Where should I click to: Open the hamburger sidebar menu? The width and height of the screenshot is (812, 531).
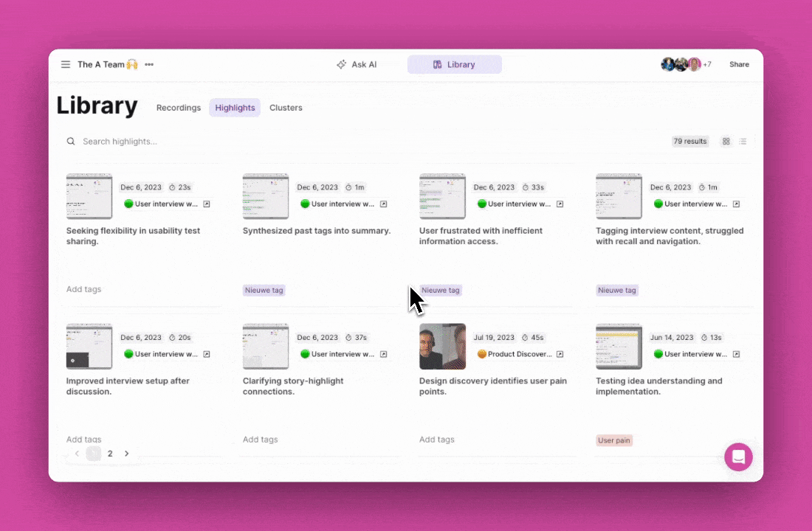pyautogui.click(x=66, y=65)
